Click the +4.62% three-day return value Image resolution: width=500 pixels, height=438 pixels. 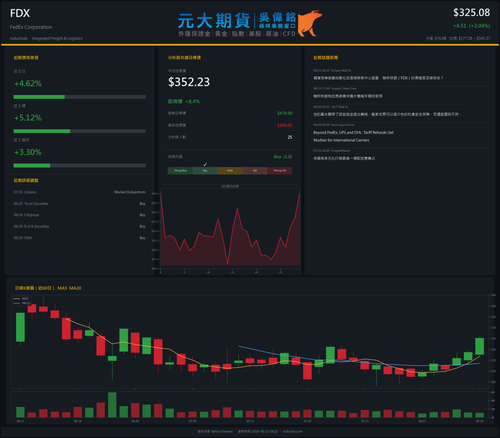point(28,83)
